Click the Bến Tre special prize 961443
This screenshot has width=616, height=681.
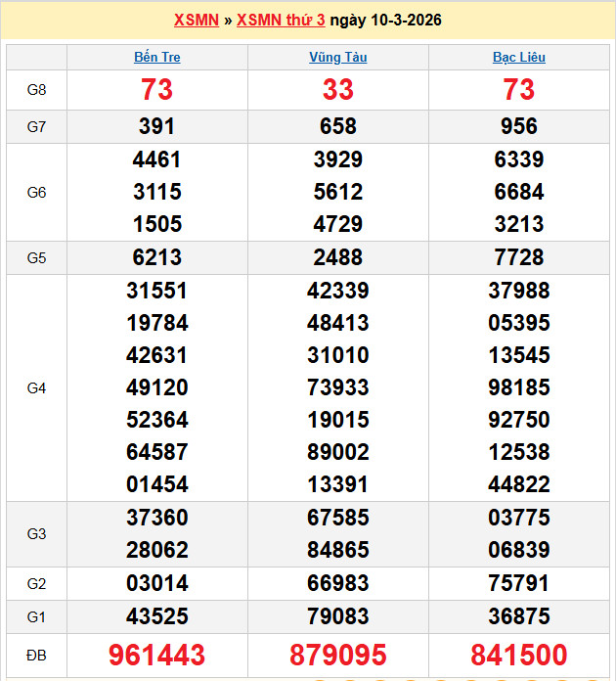[156, 655]
